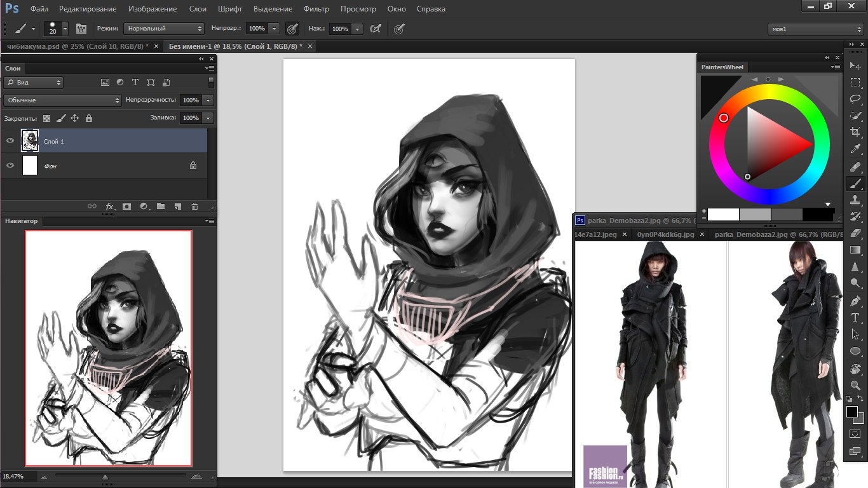Toggle visibility of the Фон layer

10,165
